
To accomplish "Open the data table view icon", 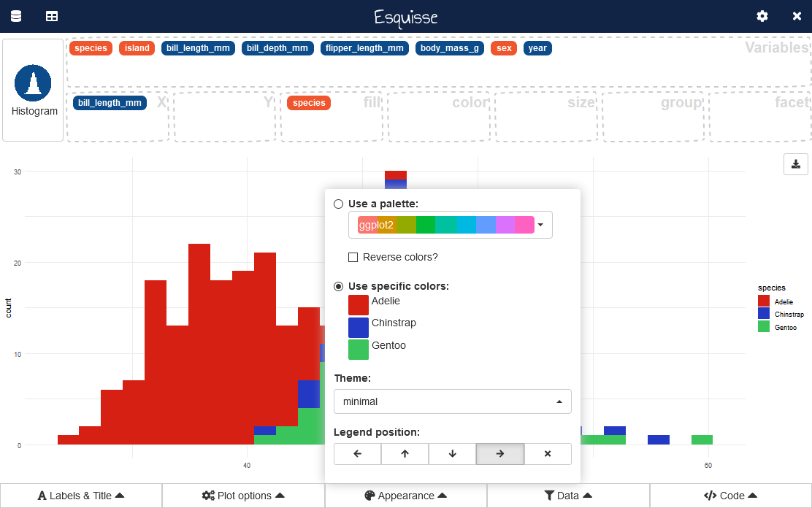I will pos(52,16).
